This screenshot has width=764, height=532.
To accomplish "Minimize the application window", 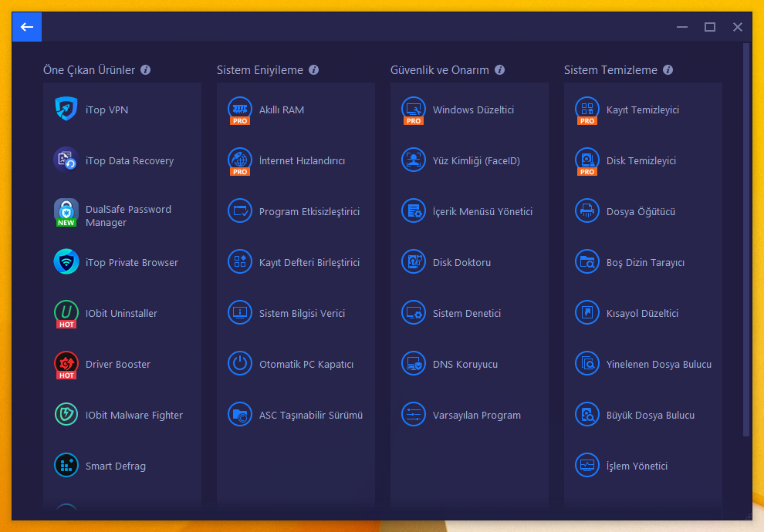I will coord(682,27).
